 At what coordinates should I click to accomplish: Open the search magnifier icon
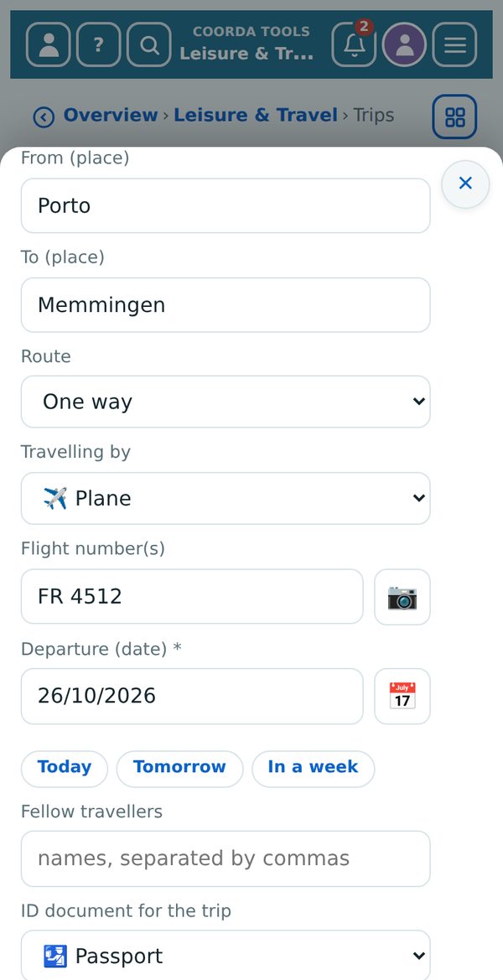(148, 44)
